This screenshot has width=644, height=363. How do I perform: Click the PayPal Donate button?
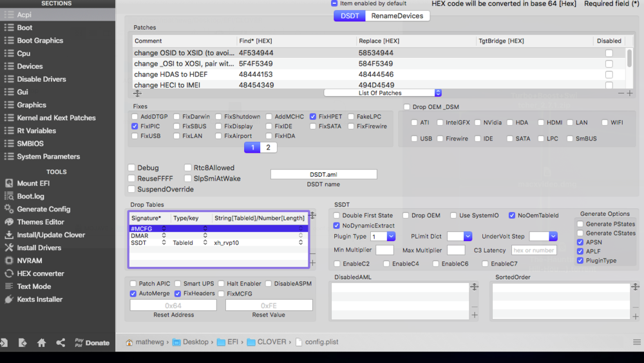click(91, 343)
